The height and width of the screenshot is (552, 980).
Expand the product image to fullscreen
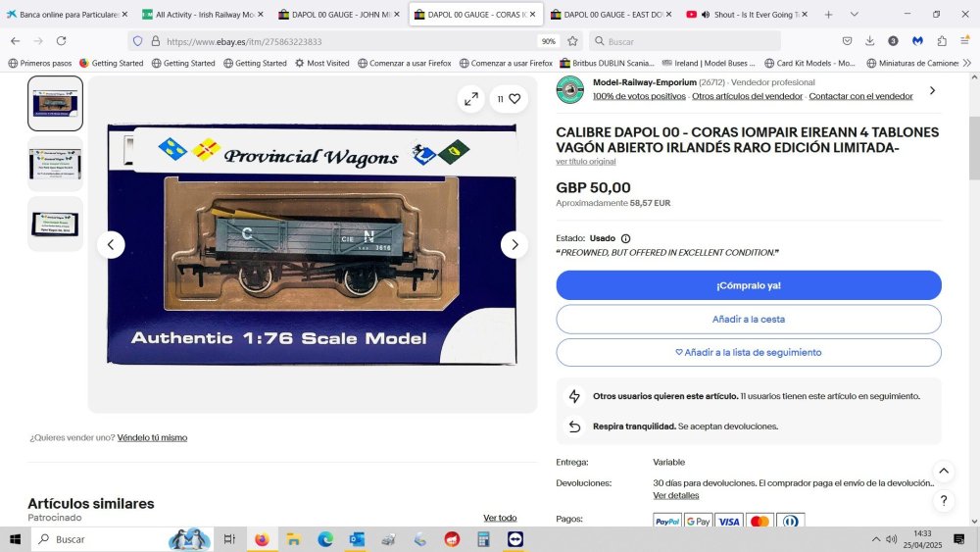coord(471,99)
